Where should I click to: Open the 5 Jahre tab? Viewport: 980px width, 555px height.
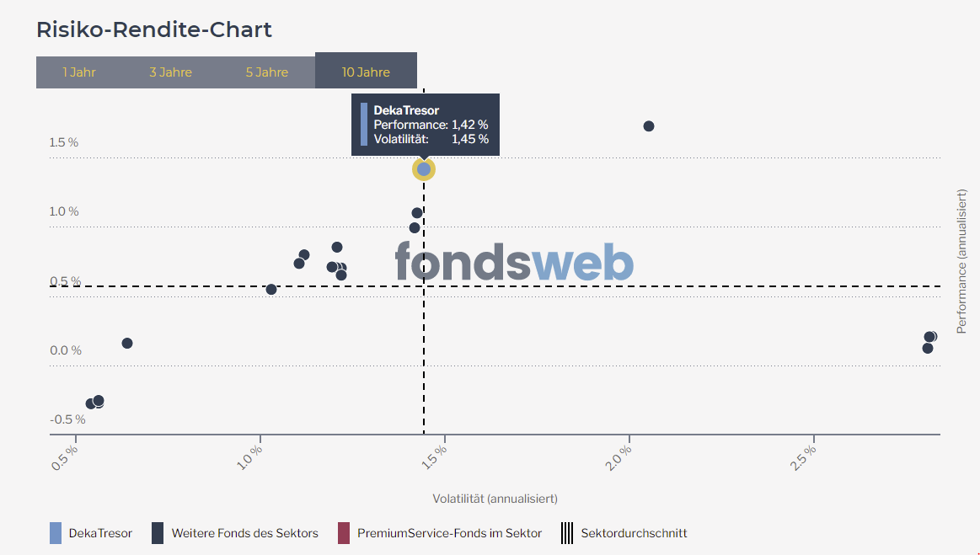tap(267, 72)
